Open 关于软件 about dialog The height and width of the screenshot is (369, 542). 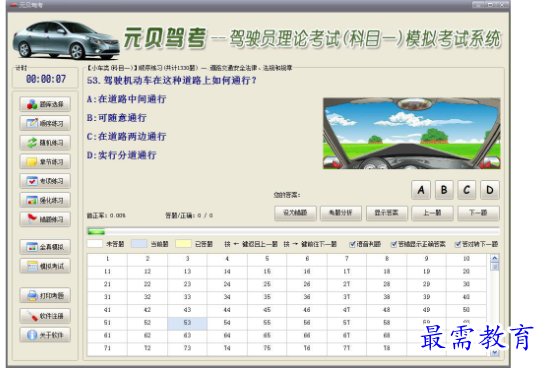pyautogui.click(x=45, y=335)
